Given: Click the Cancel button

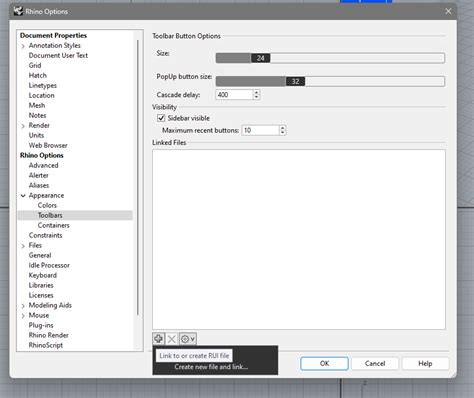Looking at the screenshot, I should 375,363.
